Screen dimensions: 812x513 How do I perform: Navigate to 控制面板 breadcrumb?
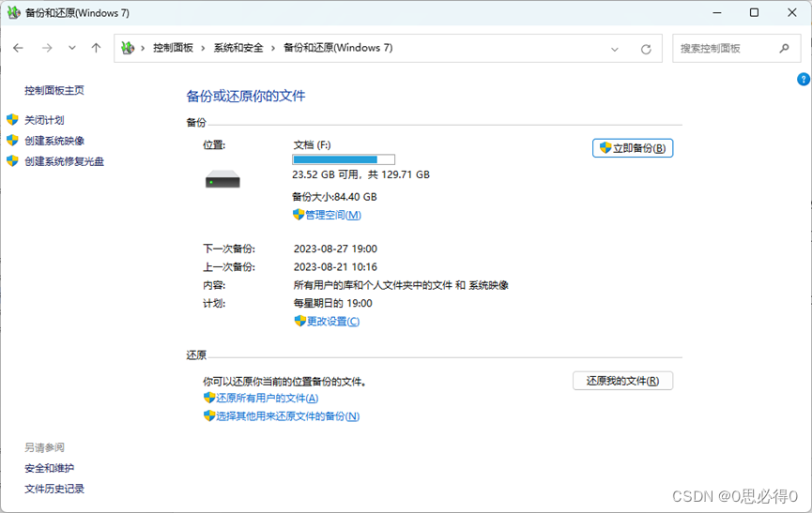tap(173, 48)
